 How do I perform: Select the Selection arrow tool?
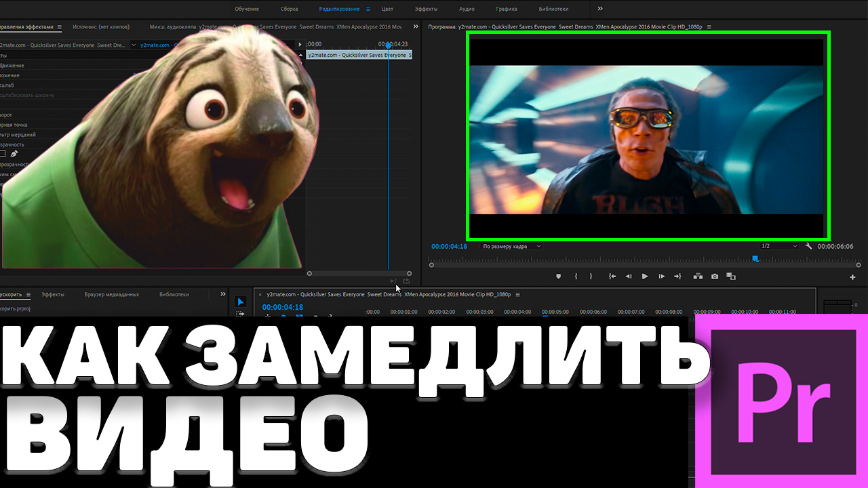pyautogui.click(x=240, y=302)
